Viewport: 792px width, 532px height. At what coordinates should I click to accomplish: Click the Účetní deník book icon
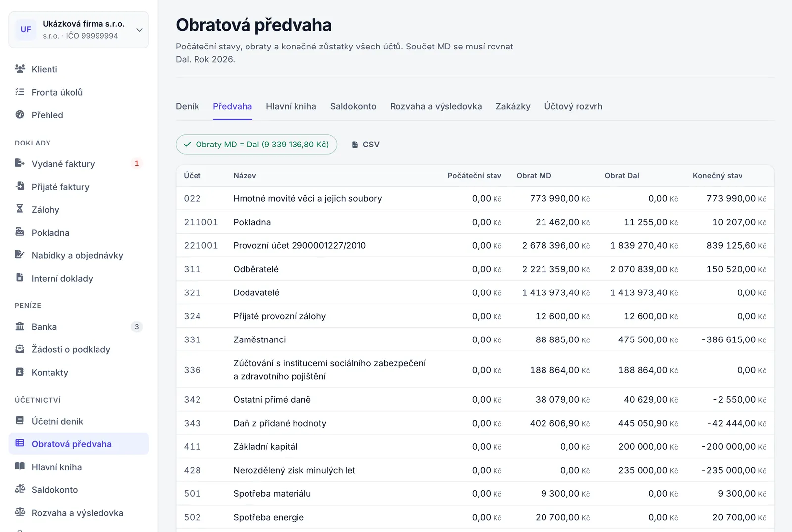(x=20, y=421)
